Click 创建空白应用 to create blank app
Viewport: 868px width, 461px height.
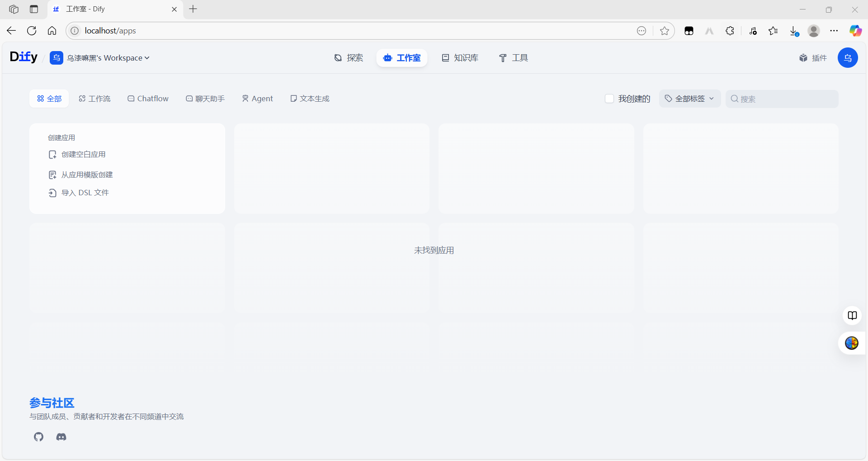coord(83,155)
